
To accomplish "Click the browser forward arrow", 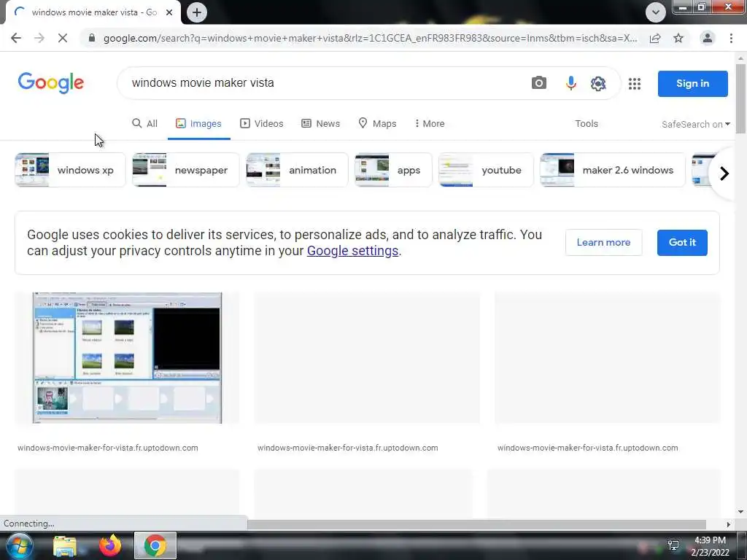I will (39, 38).
